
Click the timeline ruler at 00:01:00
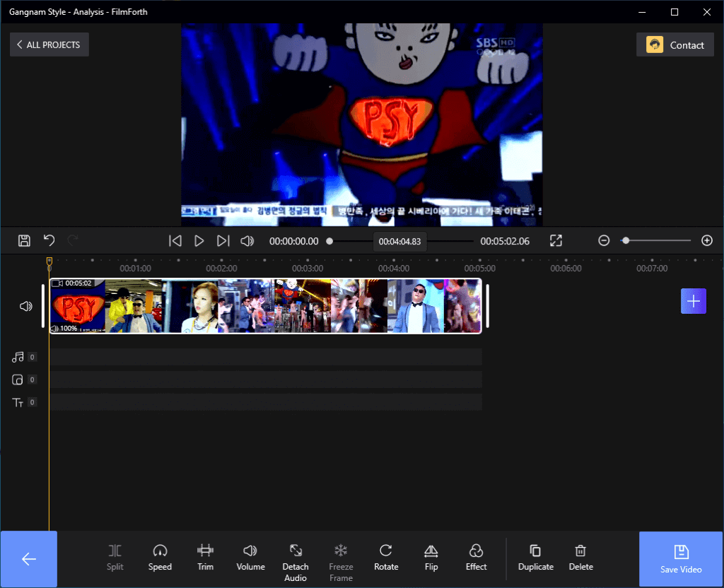point(135,268)
